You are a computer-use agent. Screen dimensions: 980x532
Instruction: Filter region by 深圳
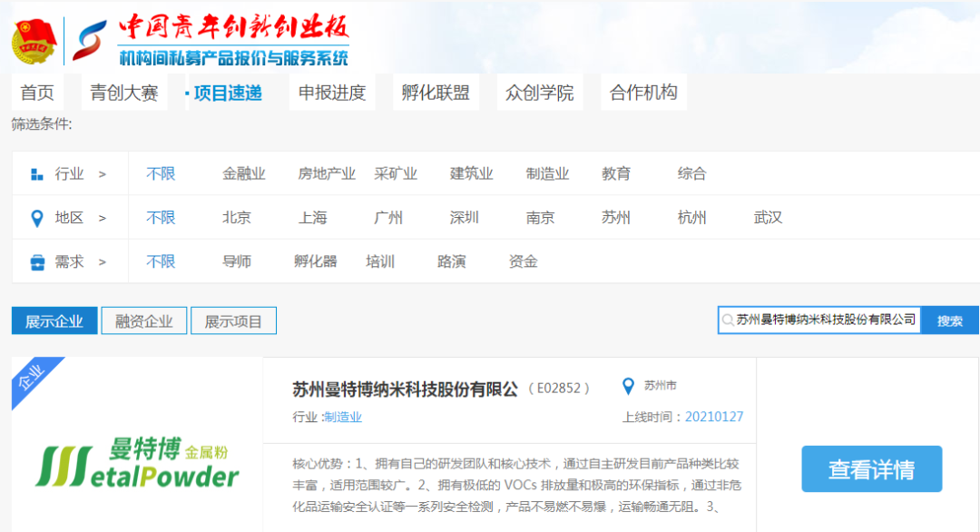coord(465,218)
